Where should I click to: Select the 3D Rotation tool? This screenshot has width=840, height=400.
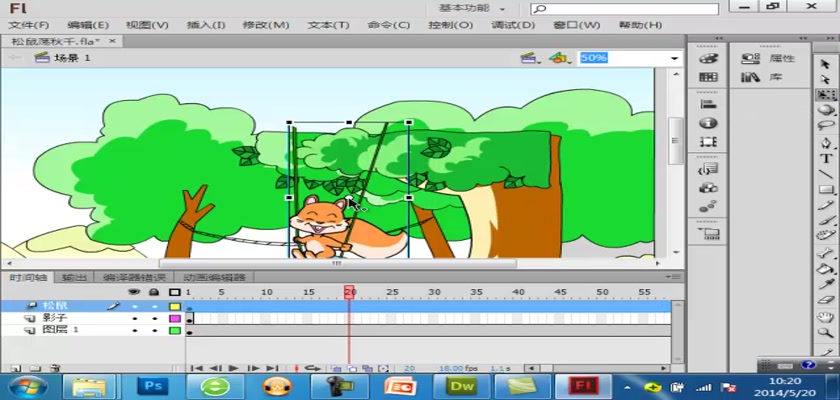pyautogui.click(x=826, y=110)
